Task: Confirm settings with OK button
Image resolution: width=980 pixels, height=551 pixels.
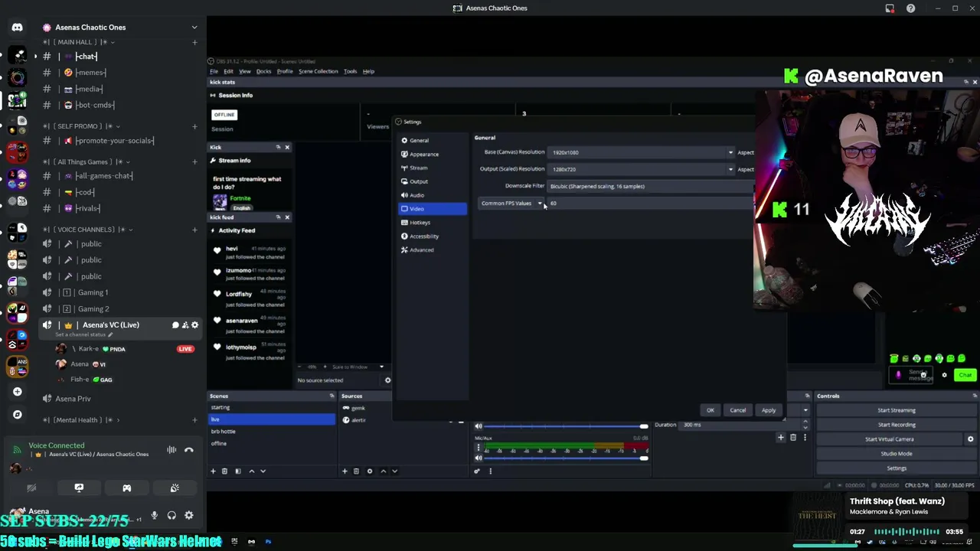Action: coord(710,410)
